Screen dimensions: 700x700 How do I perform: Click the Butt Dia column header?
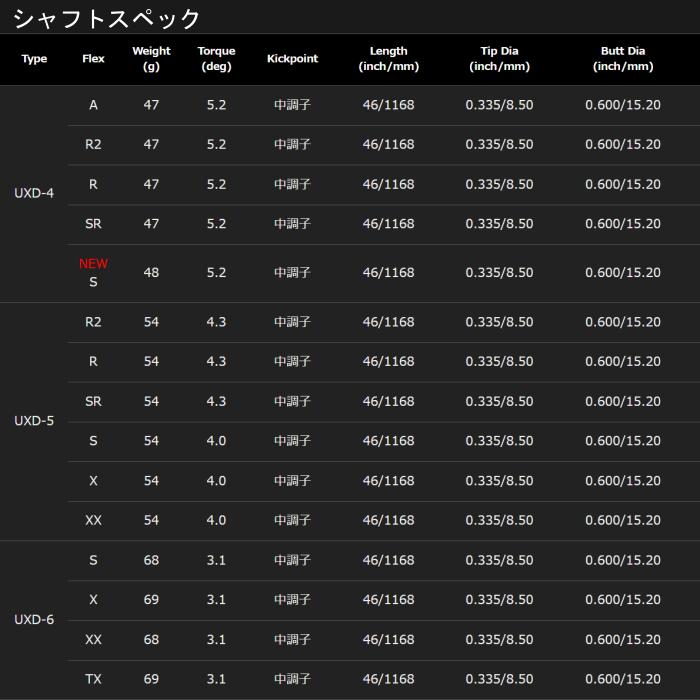[623, 58]
